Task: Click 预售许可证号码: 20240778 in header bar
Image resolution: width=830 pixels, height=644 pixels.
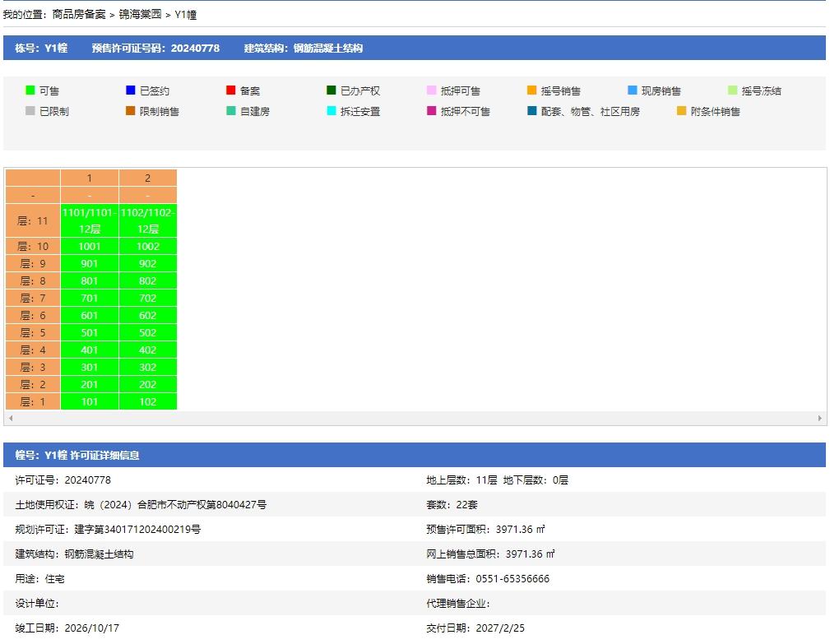Action: click(155, 49)
